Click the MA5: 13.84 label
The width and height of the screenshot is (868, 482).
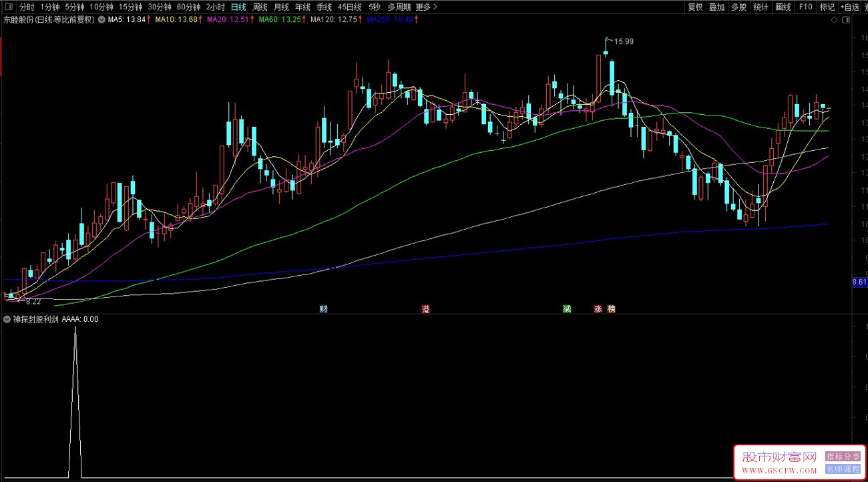pos(127,20)
